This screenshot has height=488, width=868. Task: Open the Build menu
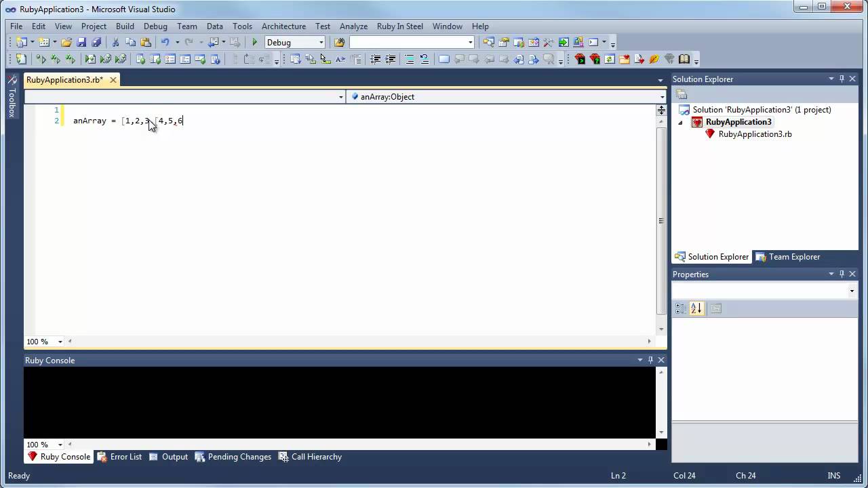click(x=125, y=26)
